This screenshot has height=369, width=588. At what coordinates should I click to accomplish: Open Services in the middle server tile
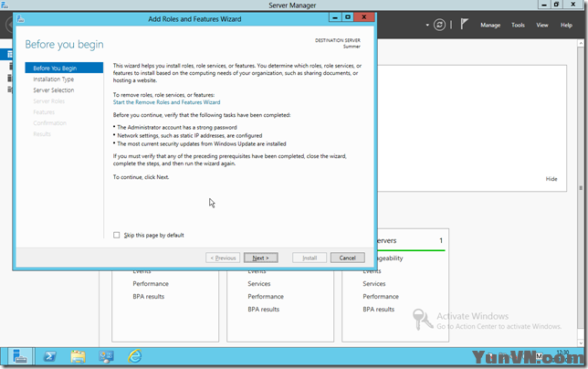coord(259,284)
